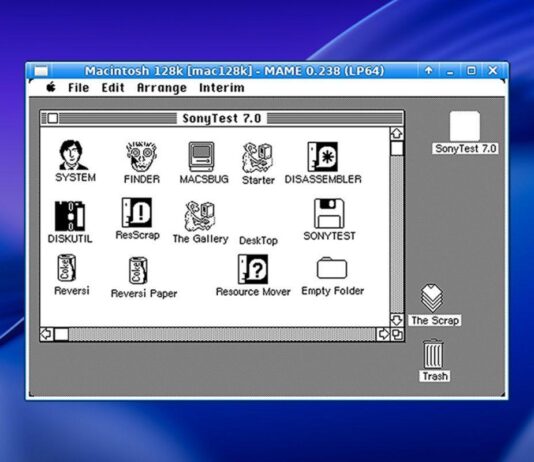Select the Trash icon
The width and height of the screenshot is (534, 462).
(x=433, y=353)
